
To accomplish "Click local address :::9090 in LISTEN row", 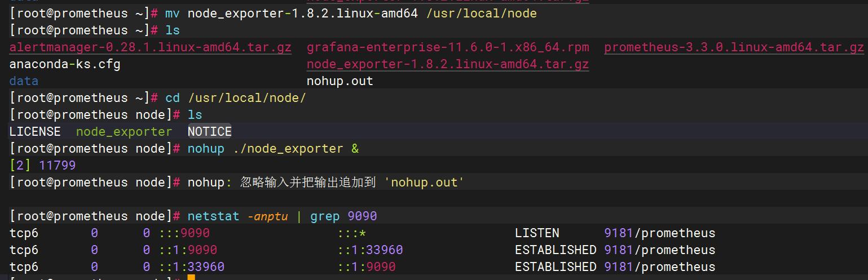I will (184, 233).
